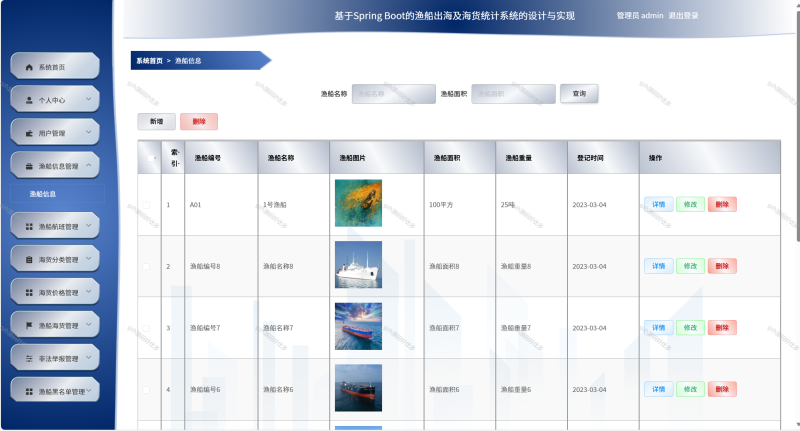This screenshot has width=800, height=431.
Task: Click the person icon for 个人中心
Action: point(29,100)
